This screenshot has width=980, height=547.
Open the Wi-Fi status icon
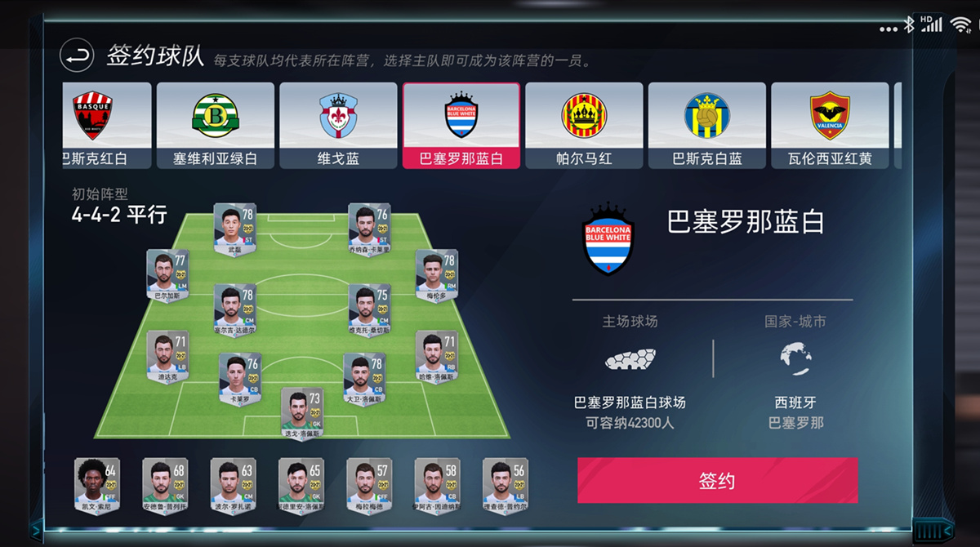point(961,24)
